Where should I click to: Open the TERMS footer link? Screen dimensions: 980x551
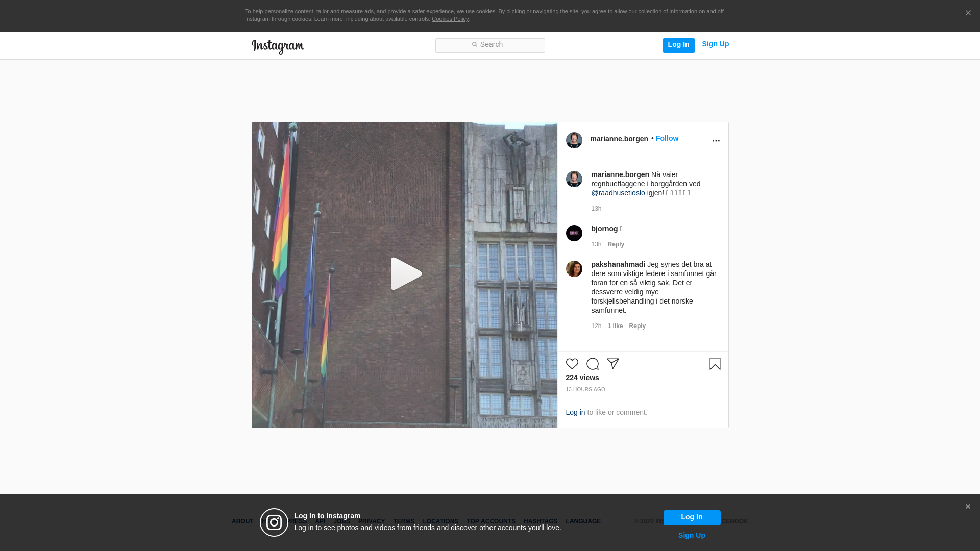(403, 521)
